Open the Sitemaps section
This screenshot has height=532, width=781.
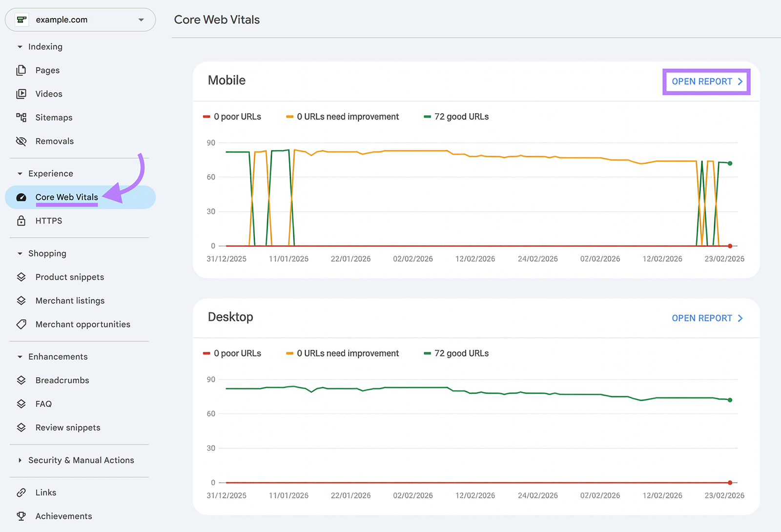point(54,117)
